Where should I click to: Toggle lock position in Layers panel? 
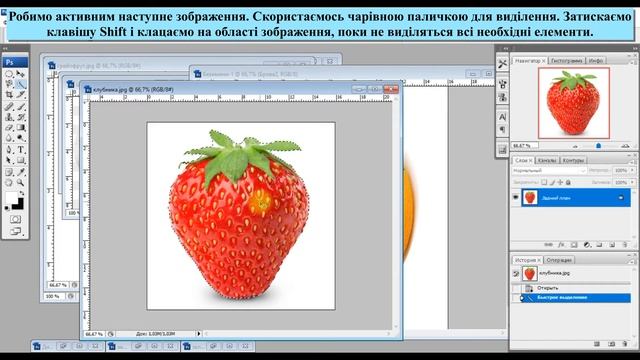[560, 182]
